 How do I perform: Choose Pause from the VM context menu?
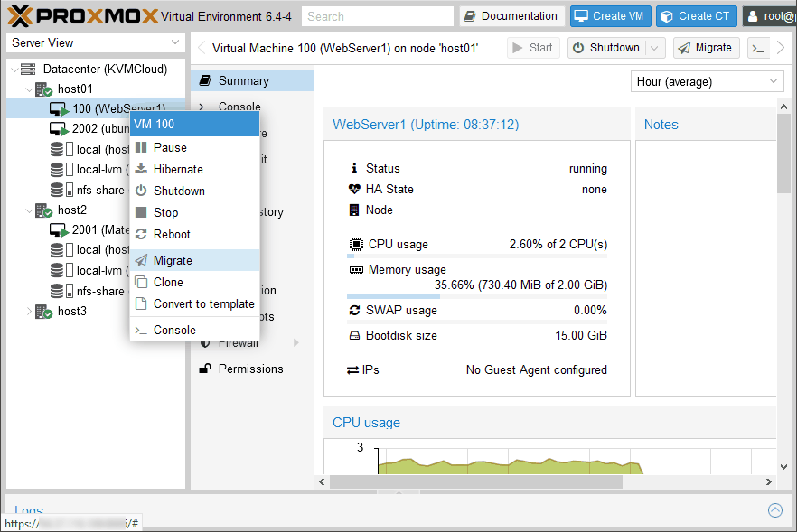click(194, 148)
